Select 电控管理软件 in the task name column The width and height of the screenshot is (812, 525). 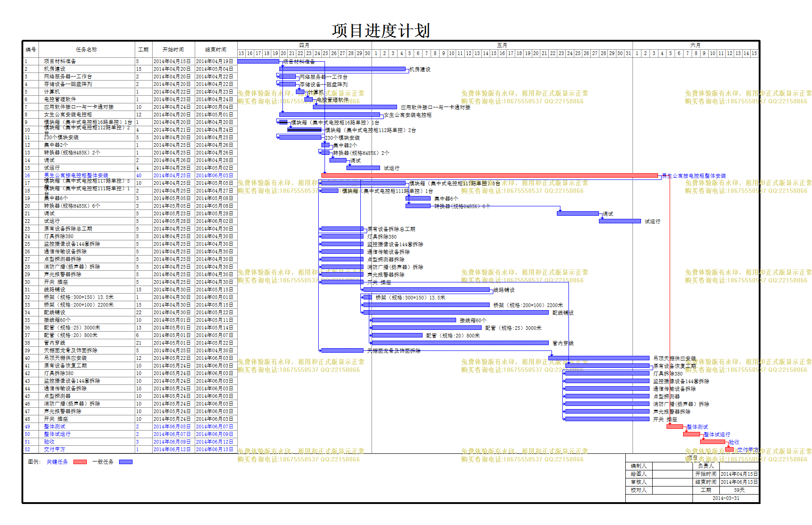[x=60, y=99]
